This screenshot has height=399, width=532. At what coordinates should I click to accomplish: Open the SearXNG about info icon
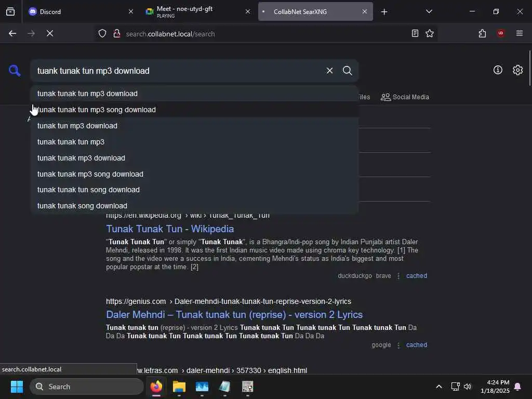pyautogui.click(x=498, y=70)
